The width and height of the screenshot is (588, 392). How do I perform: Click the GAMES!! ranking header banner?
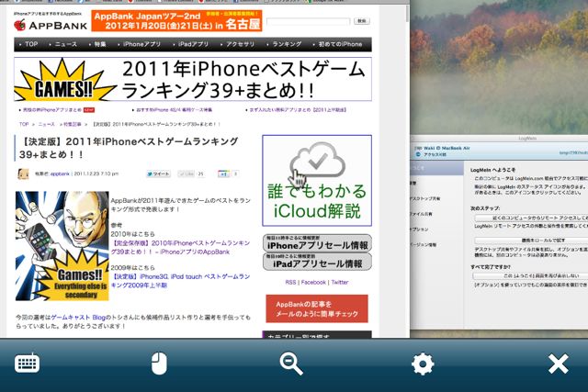193,79
